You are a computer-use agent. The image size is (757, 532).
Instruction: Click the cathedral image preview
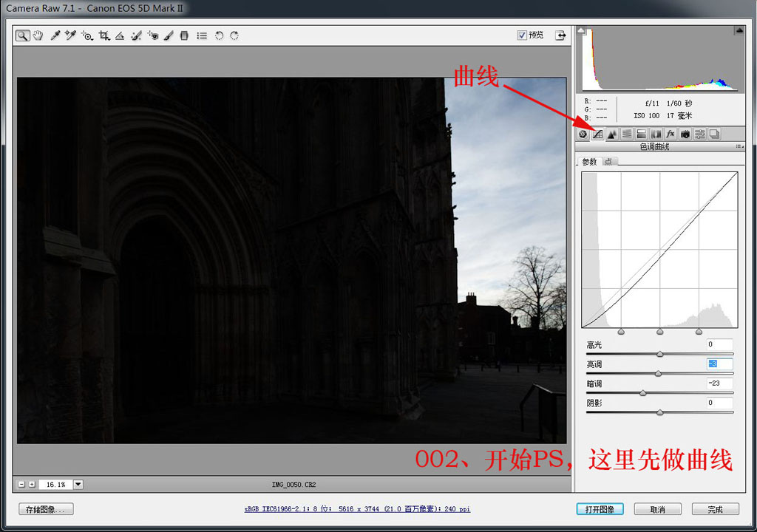(291, 260)
